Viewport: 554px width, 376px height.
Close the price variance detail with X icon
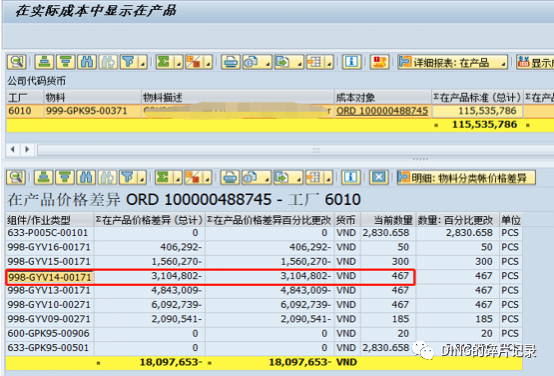[379, 177]
